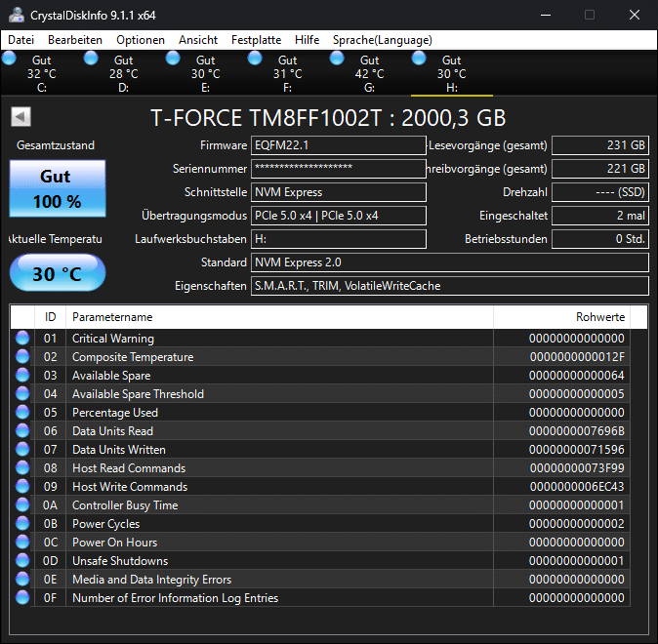658x644 pixels.
Task: Click the Gut 100 % health status button
Action: [x=56, y=188]
